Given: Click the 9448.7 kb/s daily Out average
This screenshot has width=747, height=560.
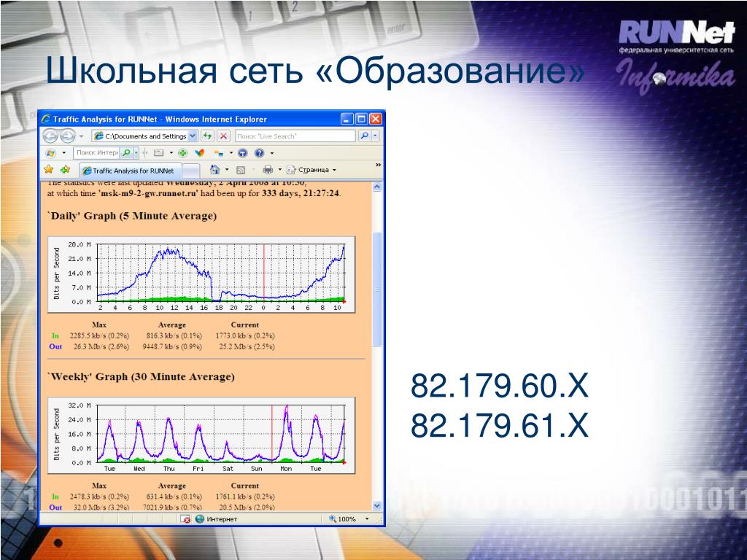Looking at the screenshot, I should pyautogui.click(x=172, y=346).
